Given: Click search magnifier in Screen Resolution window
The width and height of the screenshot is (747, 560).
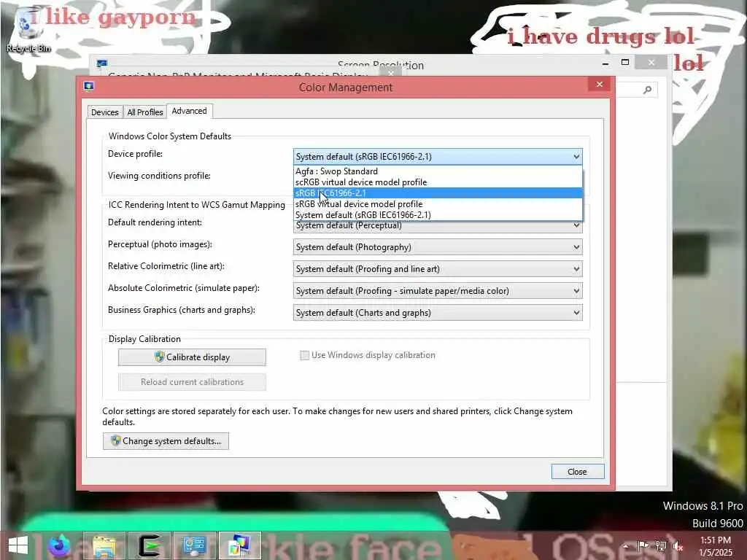Looking at the screenshot, I should (648, 90).
